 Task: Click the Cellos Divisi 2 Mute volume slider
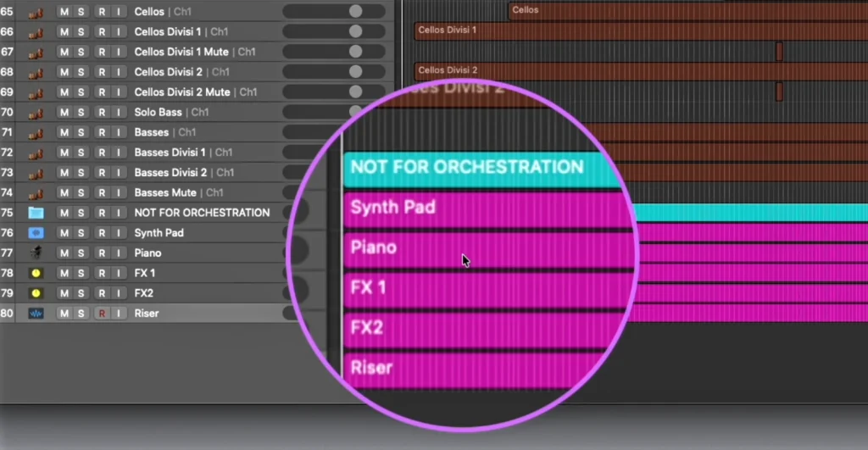334,92
